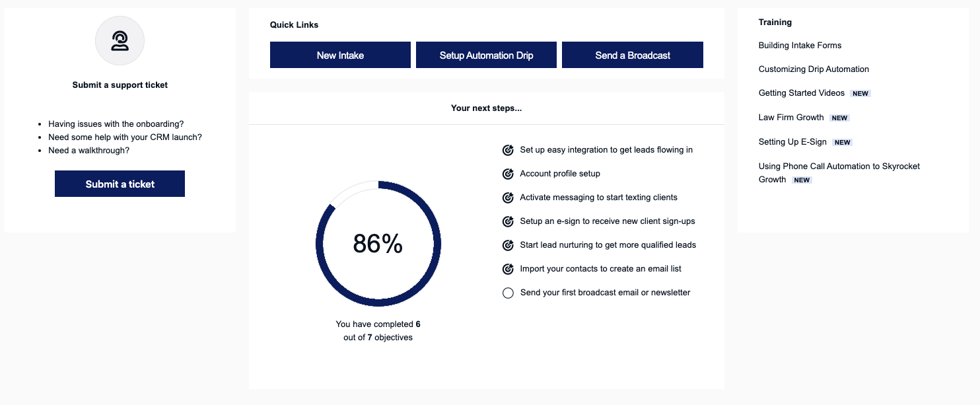Viewport: 980px width, 405px height.
Task: Click target icon beside Activate messaging step
Action: tap(508, 198)
